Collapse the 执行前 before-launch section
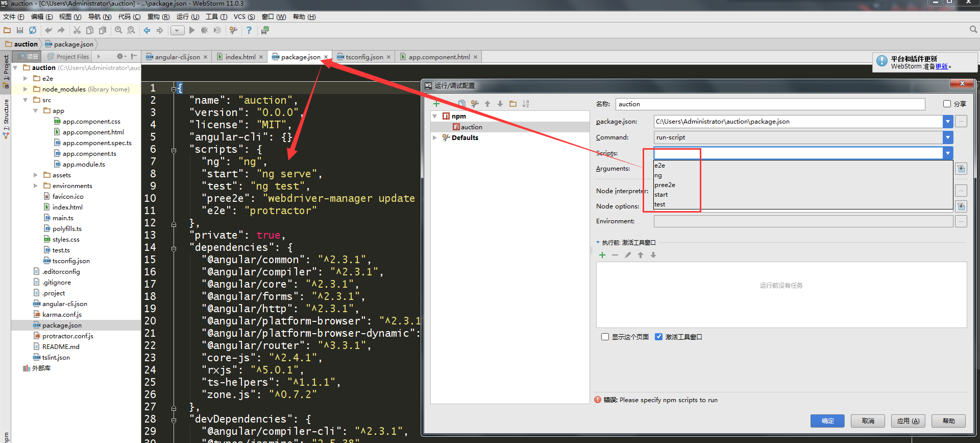This screenshot has height=443, width=980. coord(598,243)
